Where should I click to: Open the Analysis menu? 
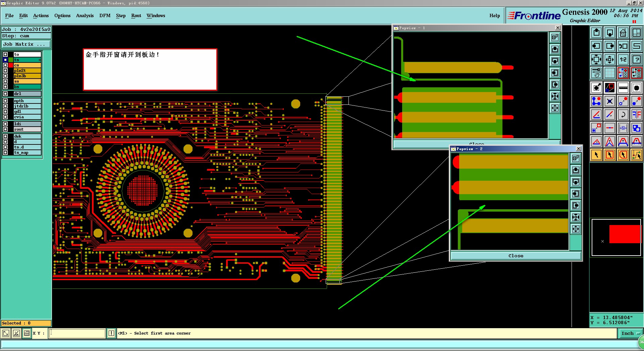point(85,15)
